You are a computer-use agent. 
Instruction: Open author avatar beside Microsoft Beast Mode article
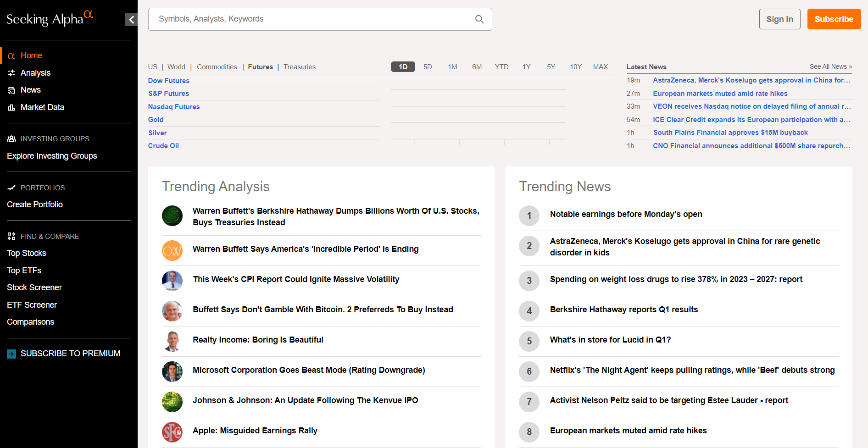[x=172, y=371]
